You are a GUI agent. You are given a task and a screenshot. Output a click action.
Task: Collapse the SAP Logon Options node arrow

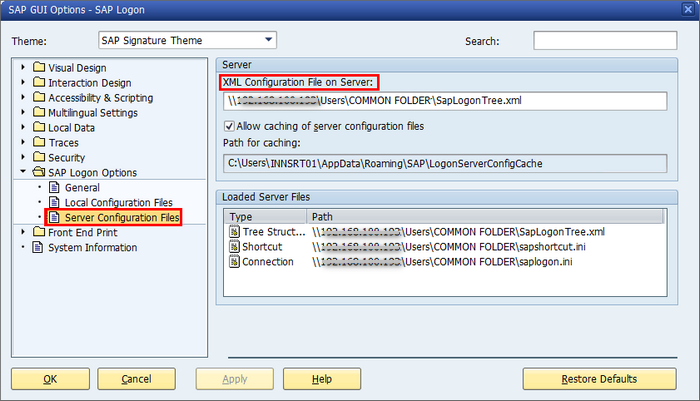tap(23, 171)
